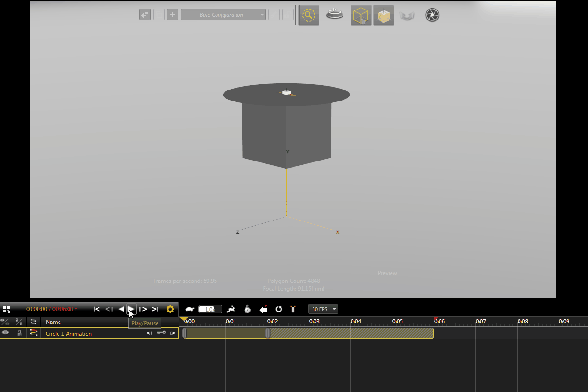
Task: Click the playback speed 1.0x field
Action: (x=210, y=309)
